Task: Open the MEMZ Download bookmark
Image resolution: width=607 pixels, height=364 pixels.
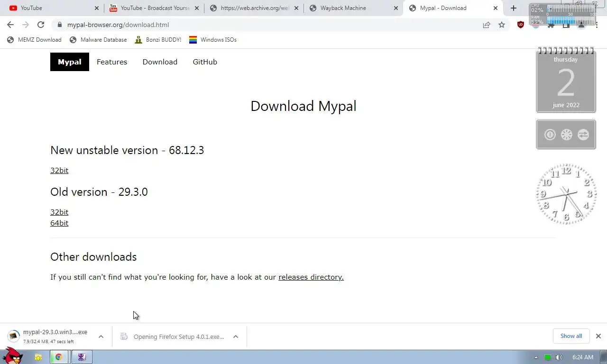Action: [x=34, y=40]
